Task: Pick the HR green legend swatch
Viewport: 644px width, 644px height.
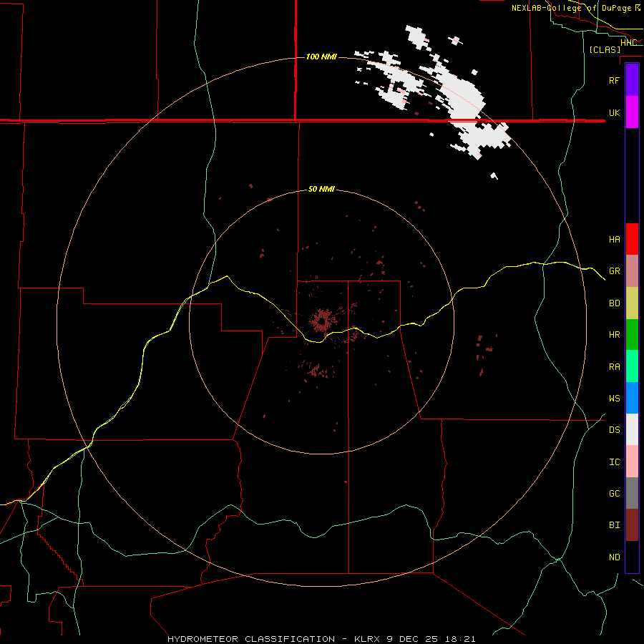Action: pos(632,334)
